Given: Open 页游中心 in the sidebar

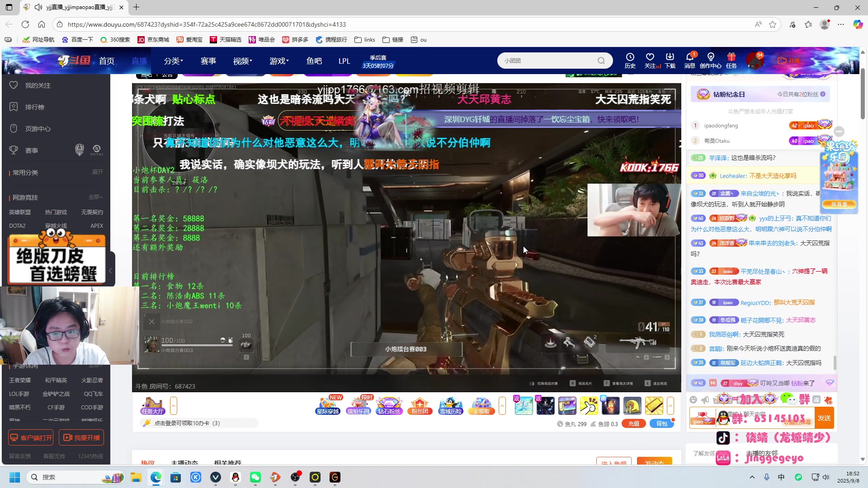Looking at the screenshot, I should pos(38,129).
